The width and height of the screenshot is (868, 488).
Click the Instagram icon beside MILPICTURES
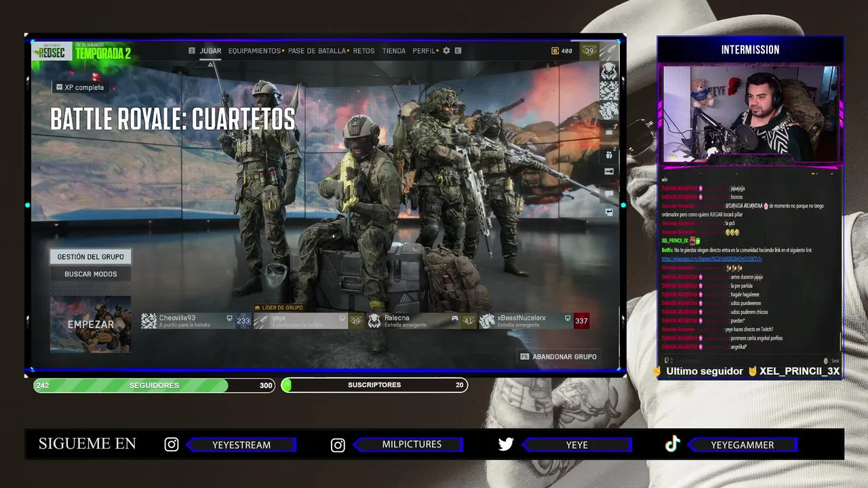pyautogui.click(x=338, y=445)
